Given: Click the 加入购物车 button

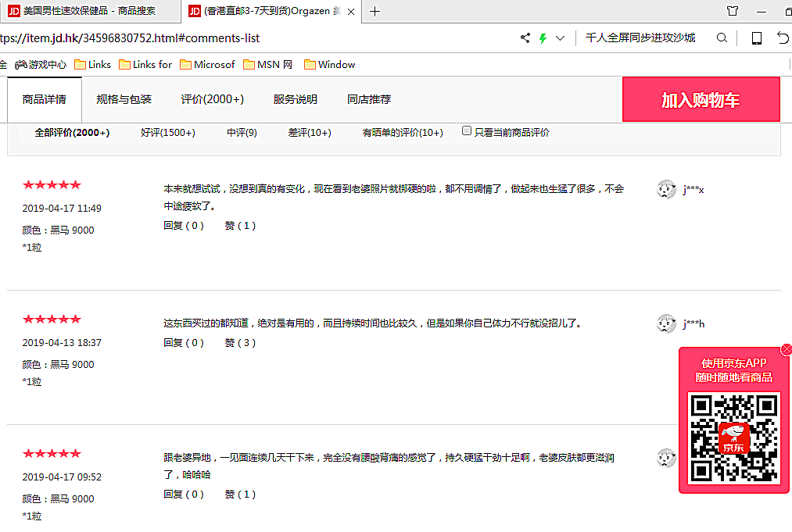Looking at the screenshot, I should pos(701,100).
